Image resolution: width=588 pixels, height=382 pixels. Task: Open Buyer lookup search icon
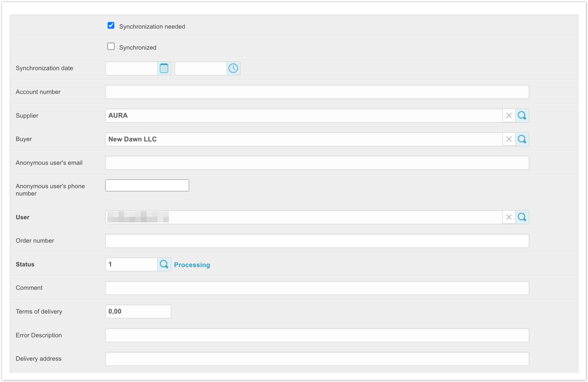point(522,139)
